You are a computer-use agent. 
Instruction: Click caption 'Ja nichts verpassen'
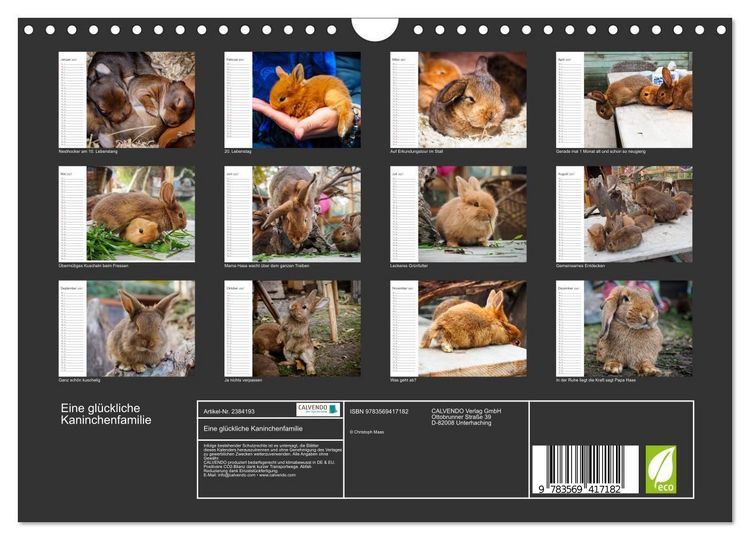pos(243,380)
